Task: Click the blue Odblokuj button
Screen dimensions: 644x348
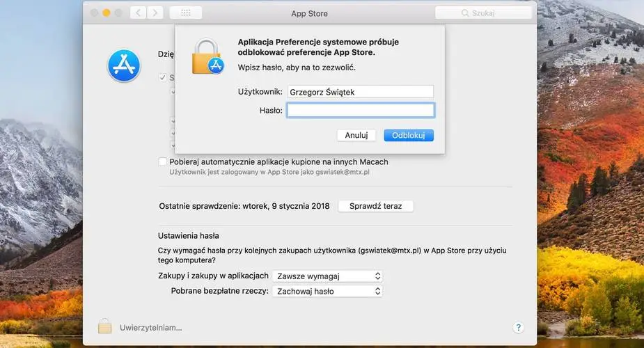Action: 408,135
